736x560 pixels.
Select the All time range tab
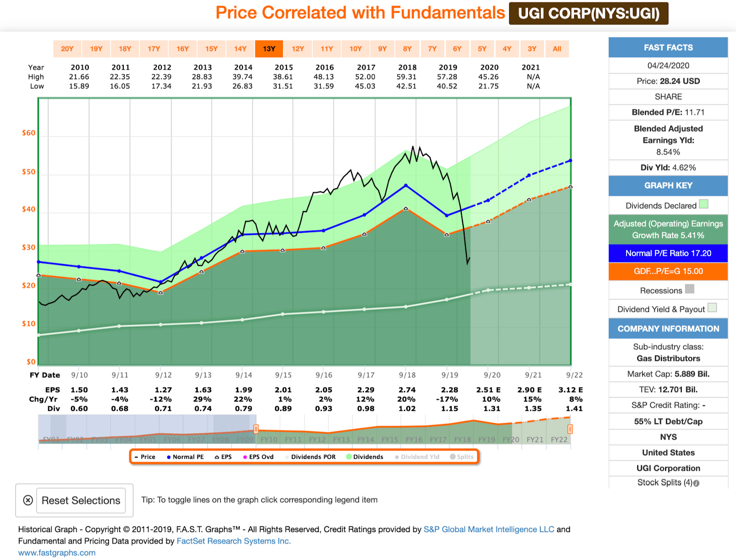point(557,49)
